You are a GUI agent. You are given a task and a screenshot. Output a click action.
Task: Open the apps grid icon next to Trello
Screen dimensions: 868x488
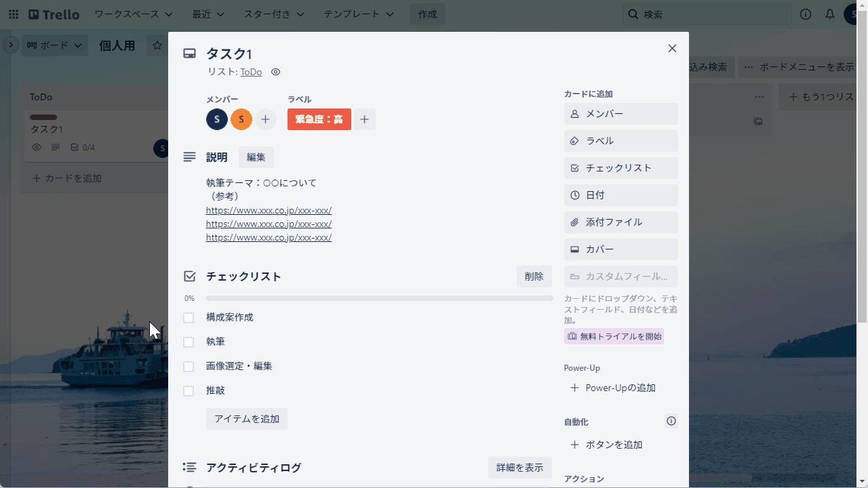[x=14, y=14]
